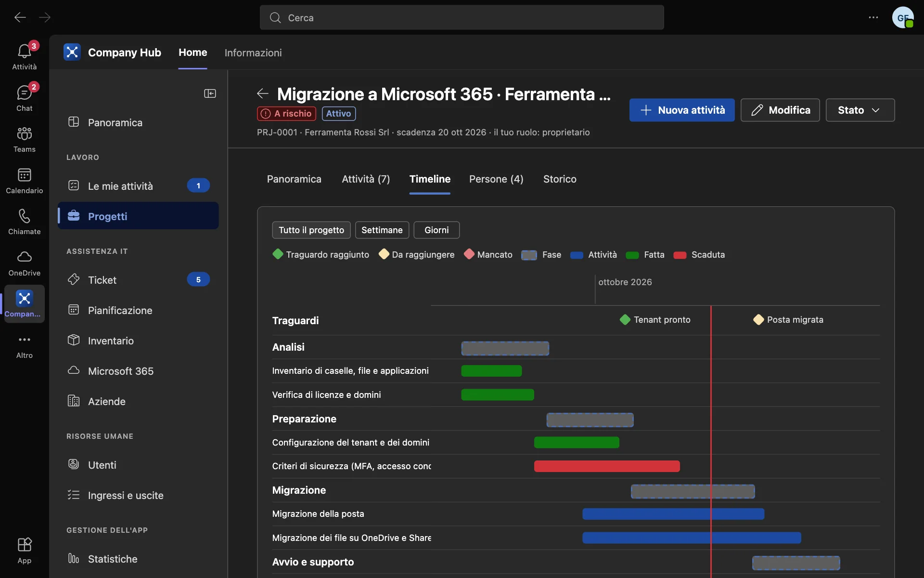Open the Persone (4) tab
The width and height of the screenshot is (924, 578).
coord(496,179)
